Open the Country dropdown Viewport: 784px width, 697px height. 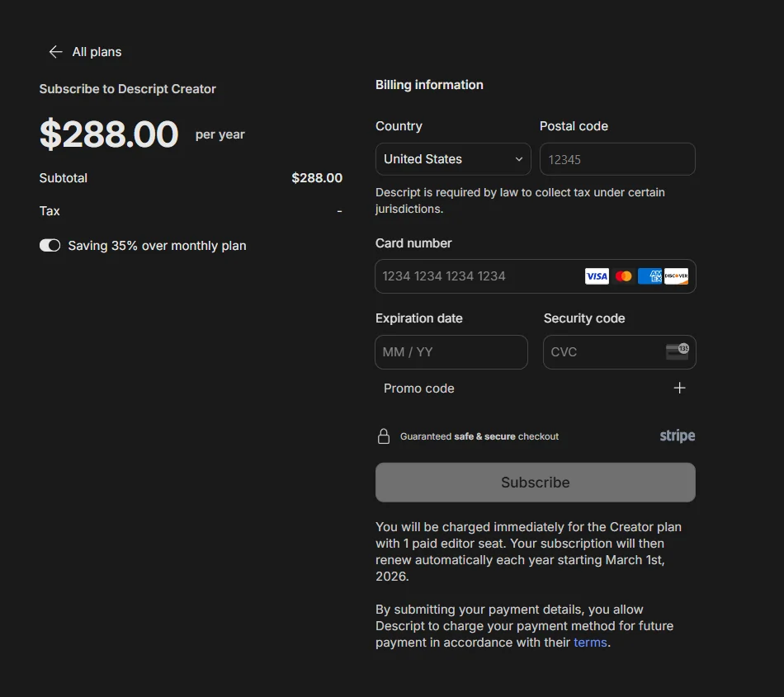tap(452, 159)
